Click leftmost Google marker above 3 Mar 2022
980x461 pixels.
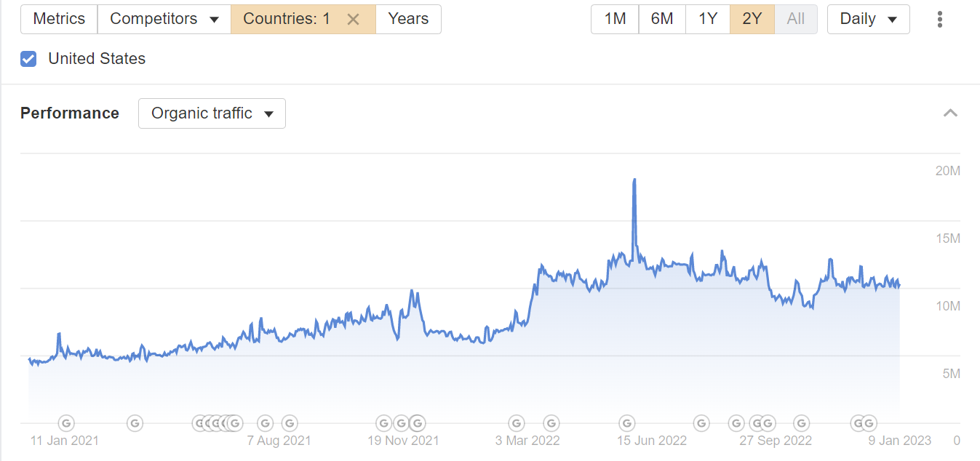(516, 422)
